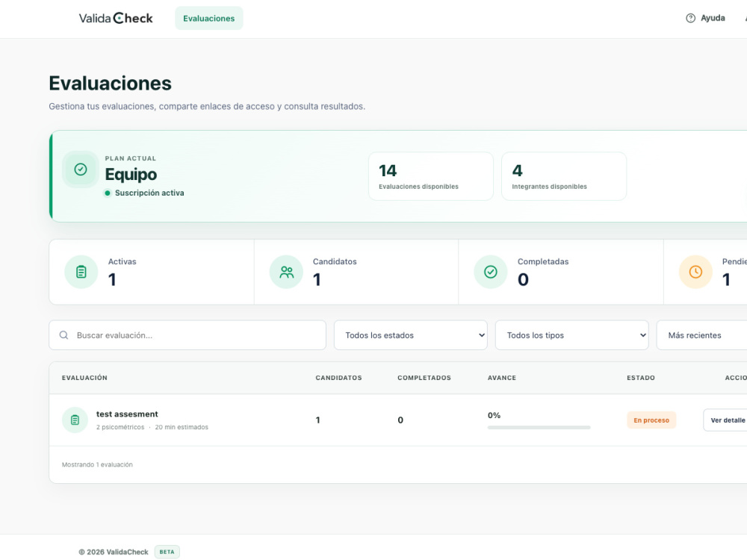
Task: Open the Evaluaciones tab
Action: pos(208,18)
